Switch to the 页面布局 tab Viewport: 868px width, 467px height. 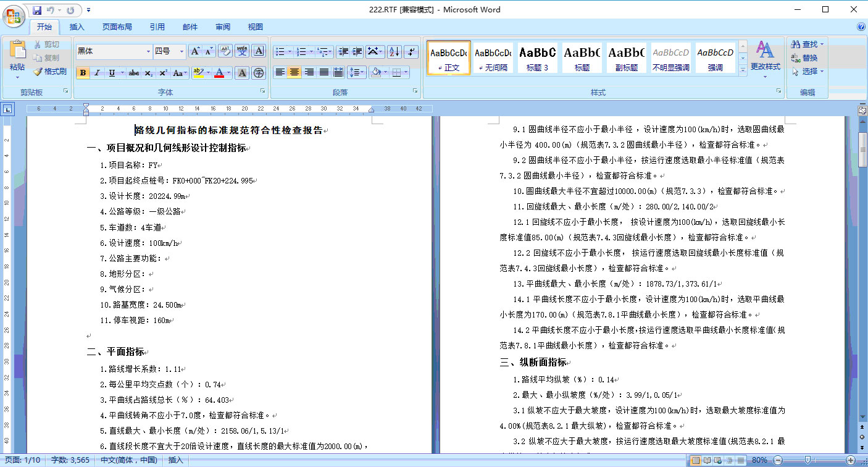[117, 27]
